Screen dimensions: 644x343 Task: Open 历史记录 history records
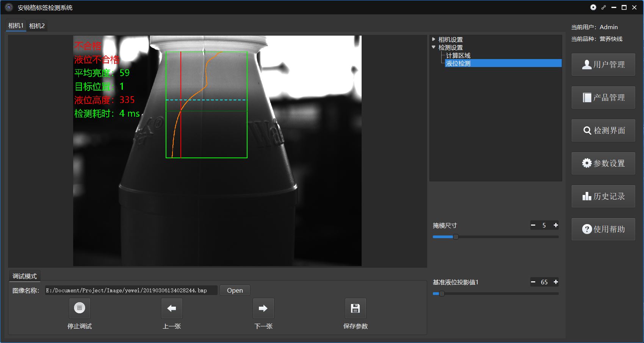coord(603,196)
